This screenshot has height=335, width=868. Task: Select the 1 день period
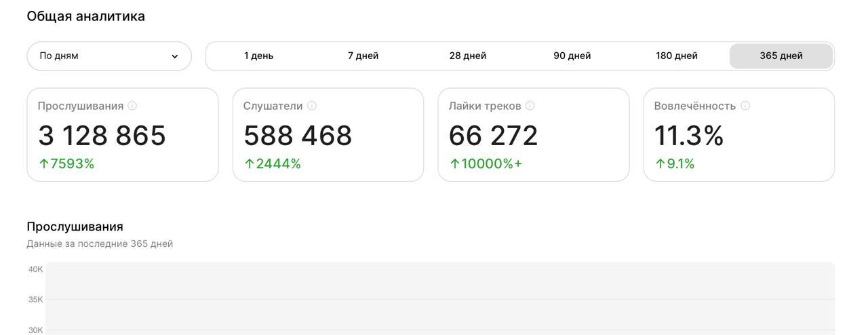258,56
